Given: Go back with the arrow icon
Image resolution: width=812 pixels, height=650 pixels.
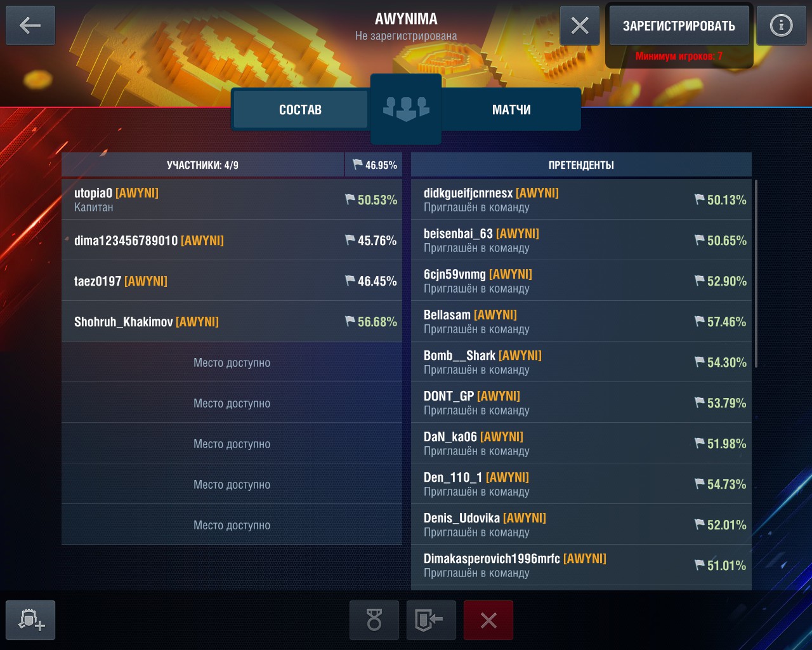Looking at the screenshot, I should (x=30, y=25).
